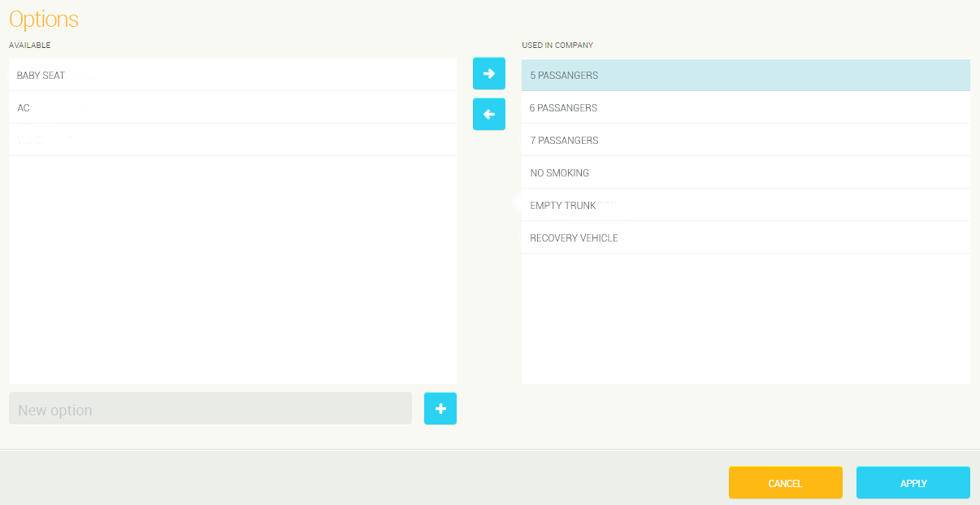Click the right arrow move button
The width and height of the screenshot is (980, 505).
coord(488,73)
